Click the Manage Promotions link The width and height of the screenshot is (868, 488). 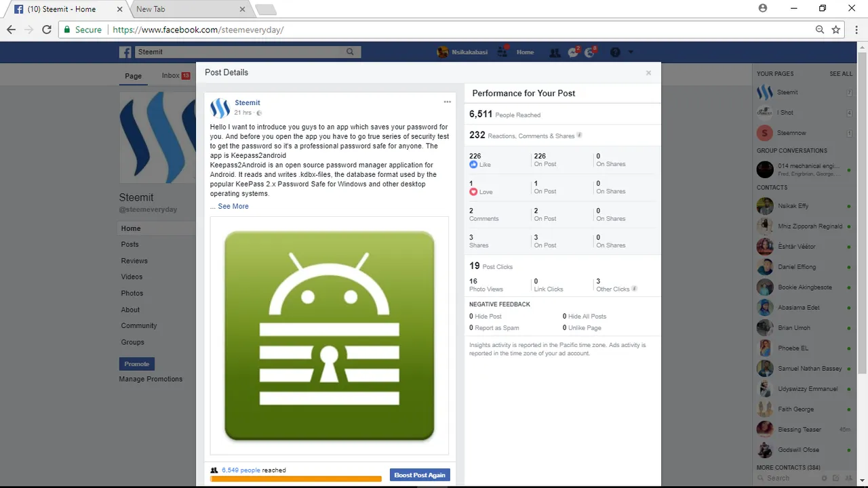[x=151, y=379]
